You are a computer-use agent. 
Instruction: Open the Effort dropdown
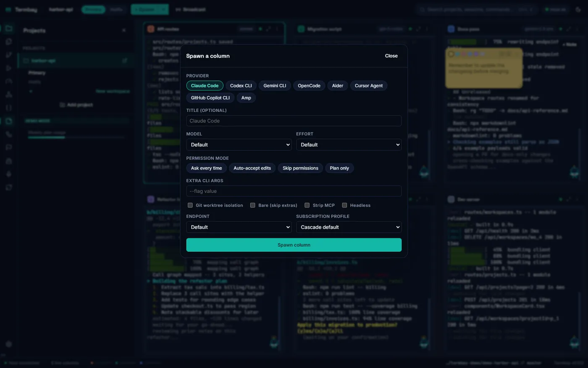tap(349, 145)
